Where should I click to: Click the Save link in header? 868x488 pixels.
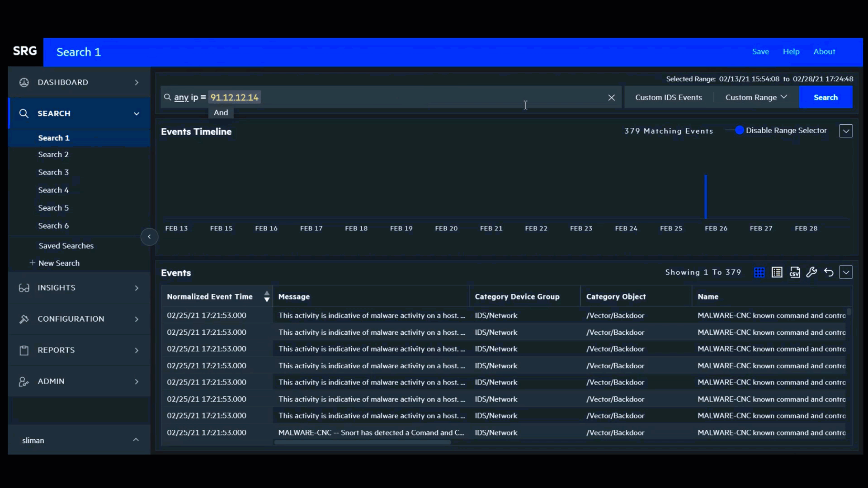click(x=760, y=52)
